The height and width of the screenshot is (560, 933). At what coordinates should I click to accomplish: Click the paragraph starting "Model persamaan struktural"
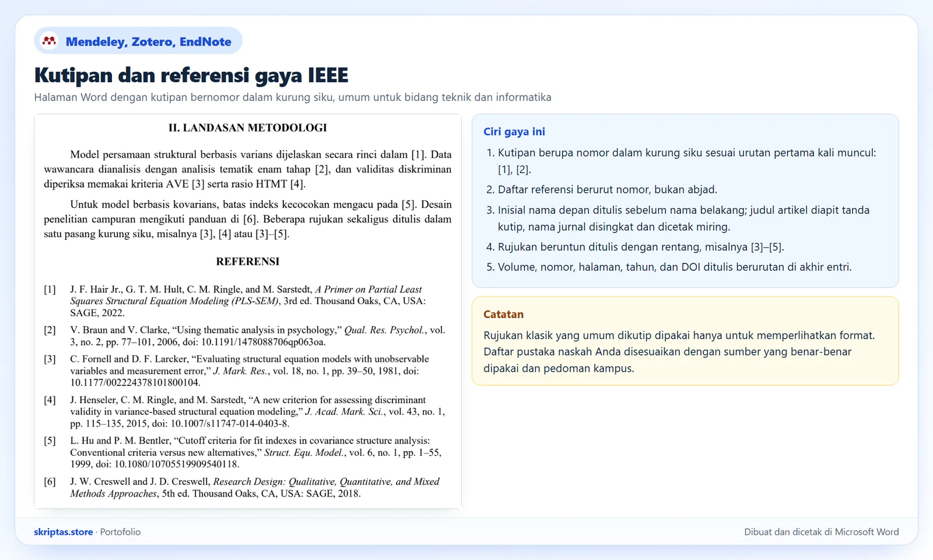pos(248,169)
